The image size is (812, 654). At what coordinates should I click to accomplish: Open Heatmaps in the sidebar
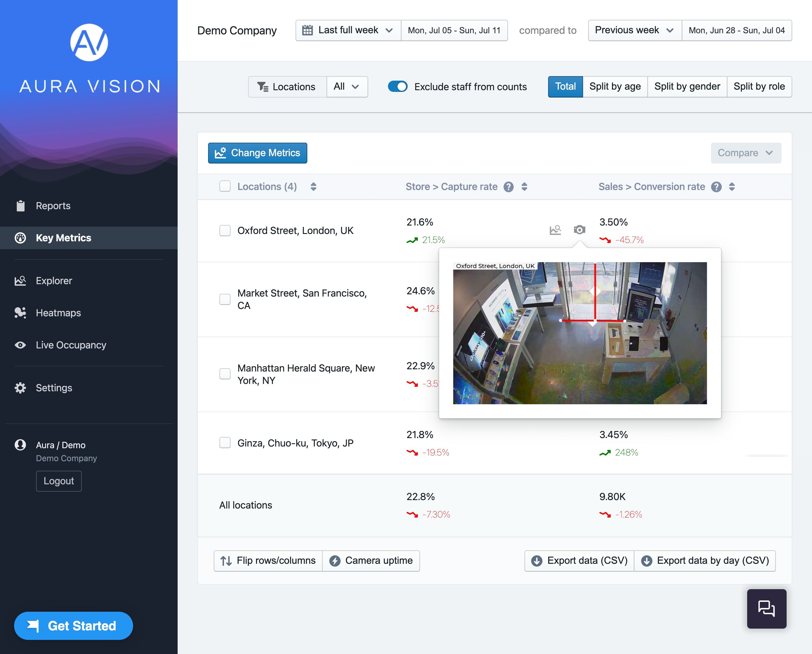(x=58, y=313)
